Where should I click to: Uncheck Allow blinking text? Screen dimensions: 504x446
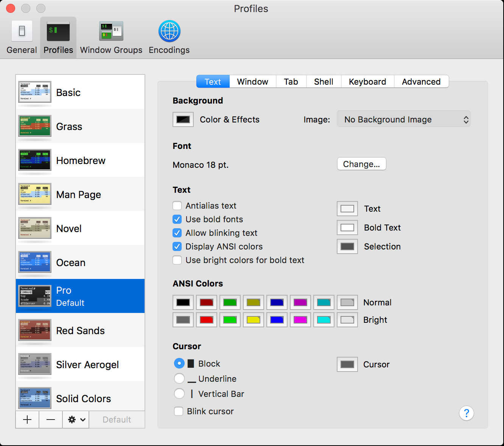click(x=177, y=233)
